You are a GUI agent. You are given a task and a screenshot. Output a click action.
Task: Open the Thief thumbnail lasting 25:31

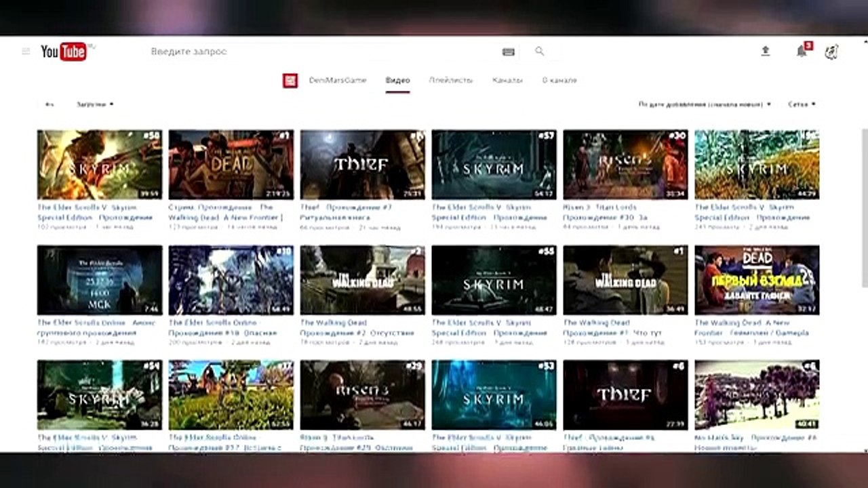[x=363, y=165]
